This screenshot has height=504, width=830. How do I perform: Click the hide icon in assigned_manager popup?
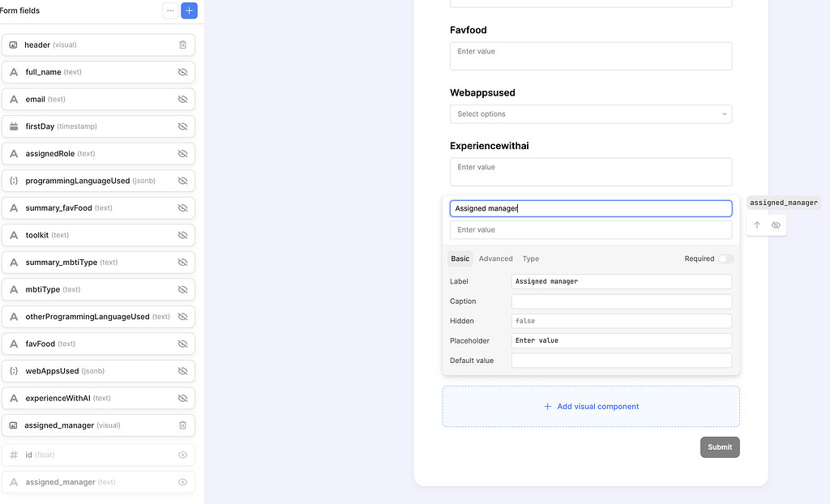[x=776, y=224]
